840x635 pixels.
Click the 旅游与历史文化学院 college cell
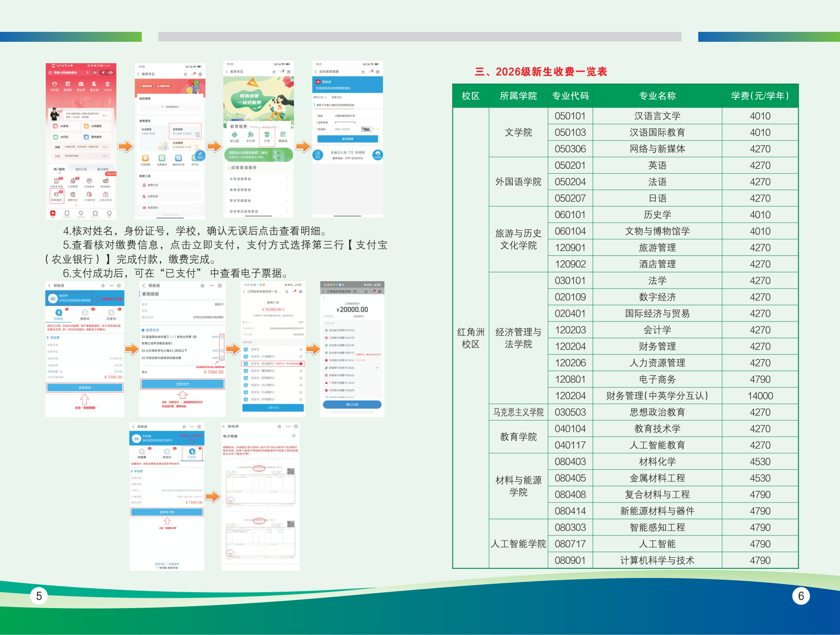(518, 239)
